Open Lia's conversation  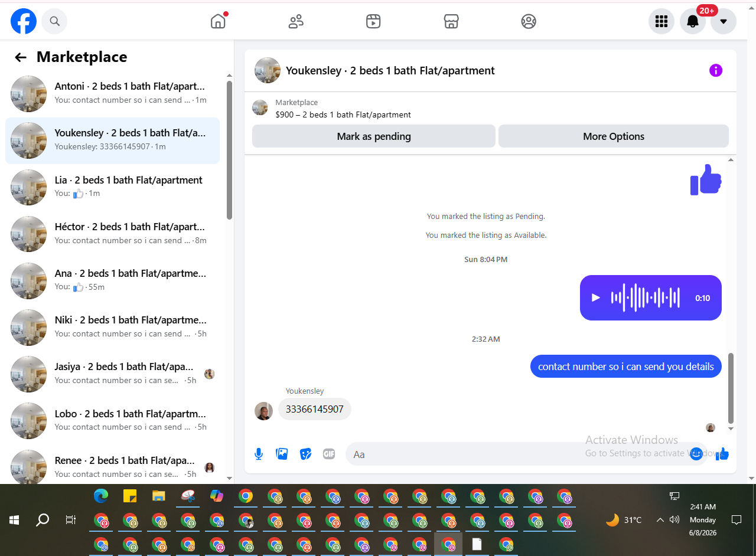point(112,187)
